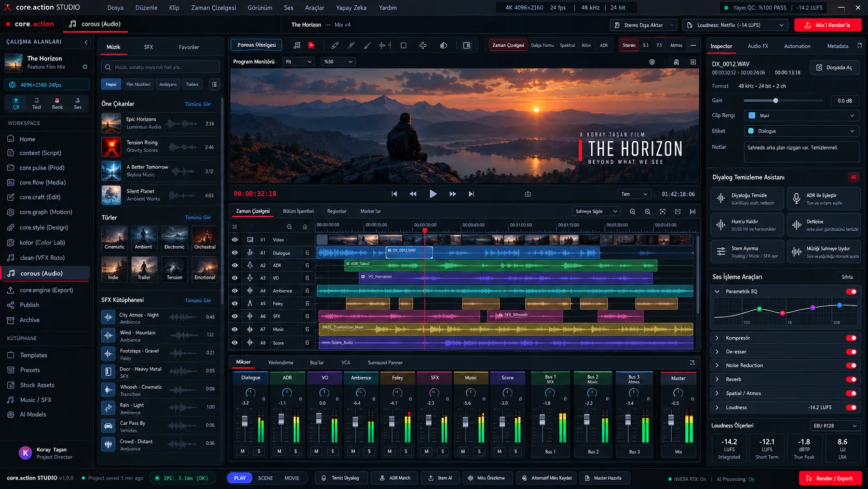
Task: Select the Renk workspace mode icon
Action: click(57, 103)
